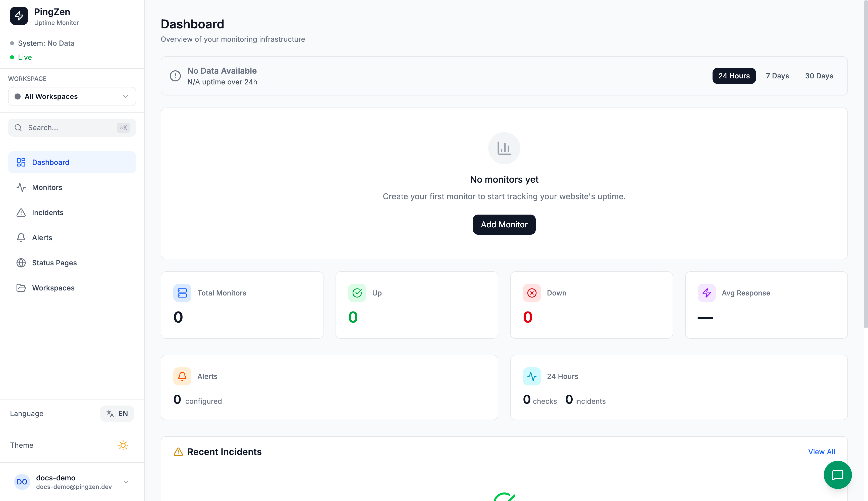Click the '0 incidents' value
This screenshot has width=868, height=501.
tap(585, 400)
